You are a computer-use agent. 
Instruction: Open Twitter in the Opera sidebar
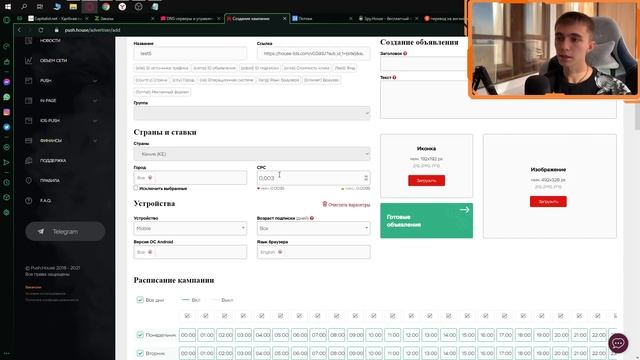tap(7, 127)
